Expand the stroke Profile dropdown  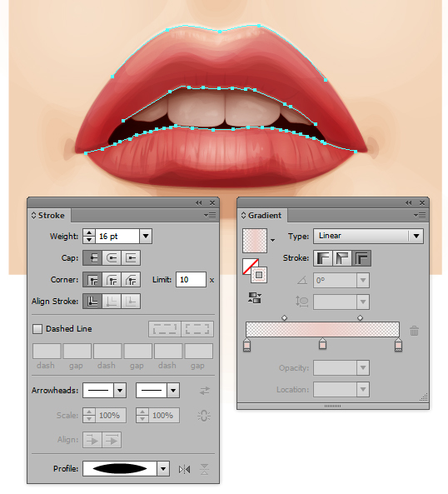pyautogui.click(x=163, y=469)
